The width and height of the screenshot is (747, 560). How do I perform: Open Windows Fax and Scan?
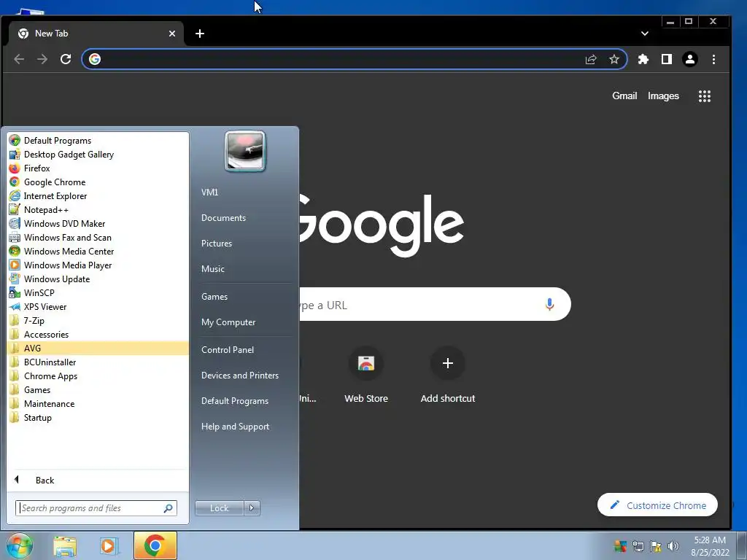[x=98, y=237]
